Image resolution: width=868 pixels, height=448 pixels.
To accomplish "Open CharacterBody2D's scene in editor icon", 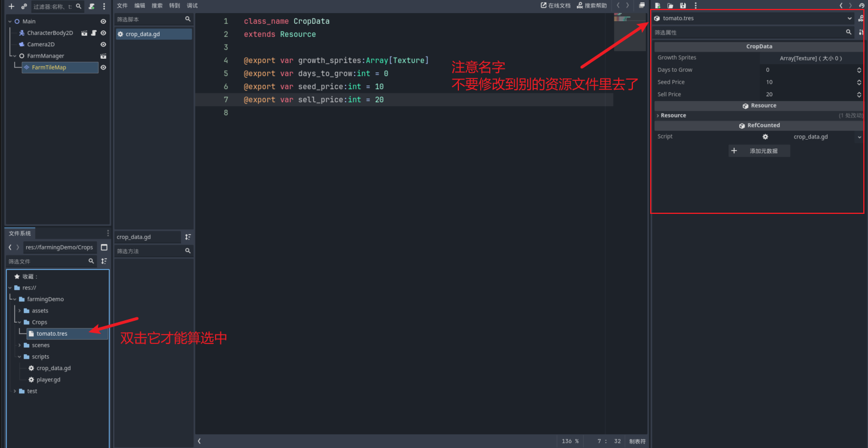I will (84, 33).
